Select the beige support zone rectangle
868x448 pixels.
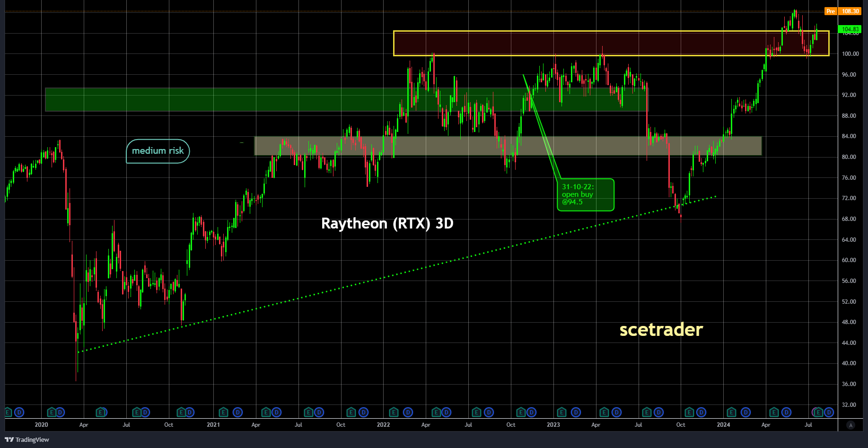click(x=508, y=146)
